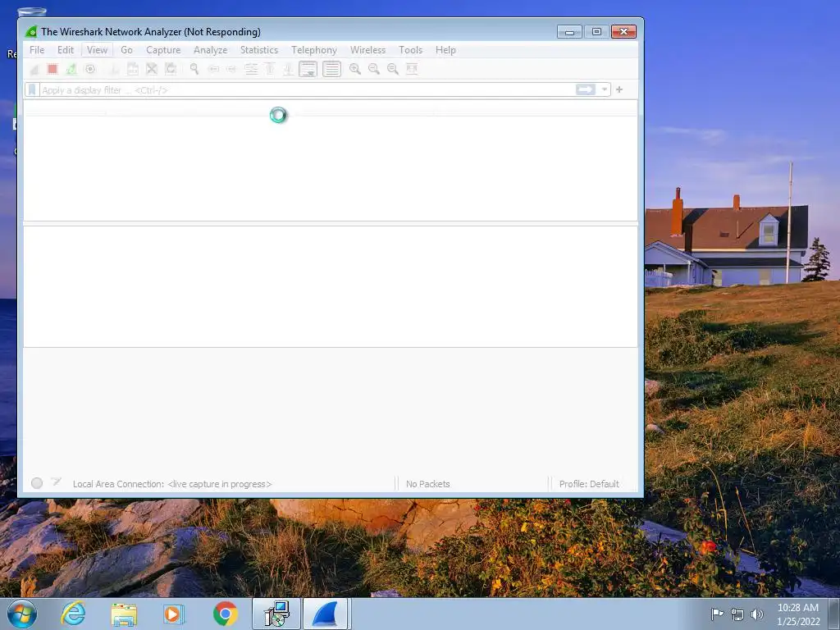The width and height of the screenshot is (840, 630).
Task: Reset text to normal size icon
Action: coord(393,69)
